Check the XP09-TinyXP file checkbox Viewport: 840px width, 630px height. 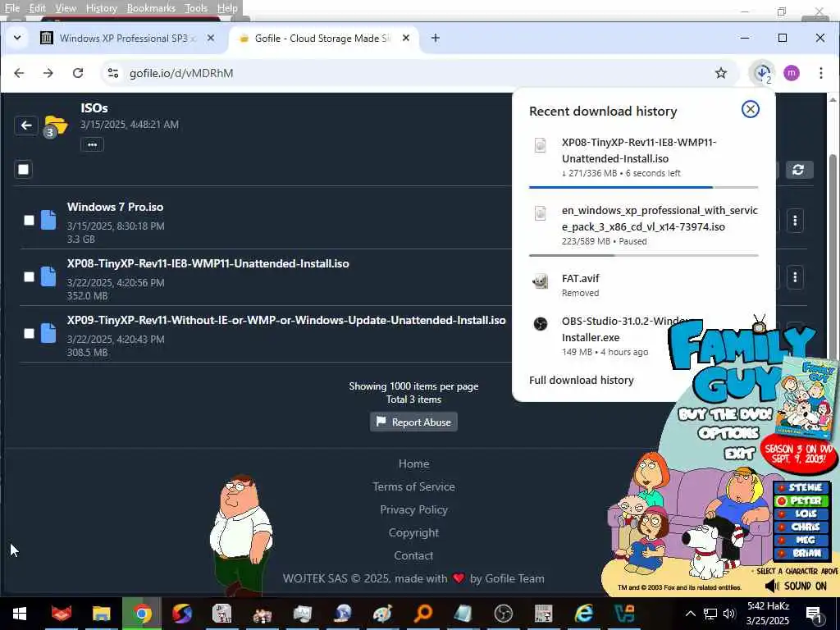(x=29, y=333)
